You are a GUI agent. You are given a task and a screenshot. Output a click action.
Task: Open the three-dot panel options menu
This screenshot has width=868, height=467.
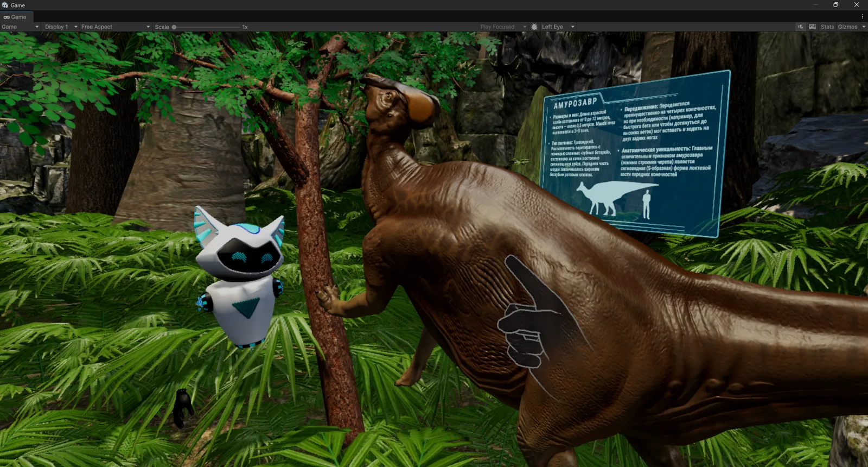point(863,17)
